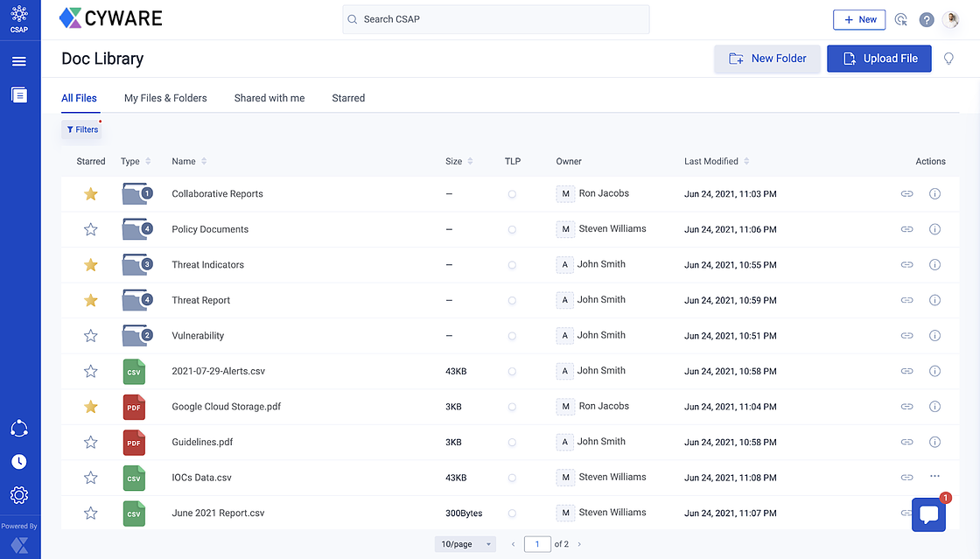This screenshot has width=980, height=559.
Task: Open more actions for IOCs Data.csv
Action: (934, 477)
